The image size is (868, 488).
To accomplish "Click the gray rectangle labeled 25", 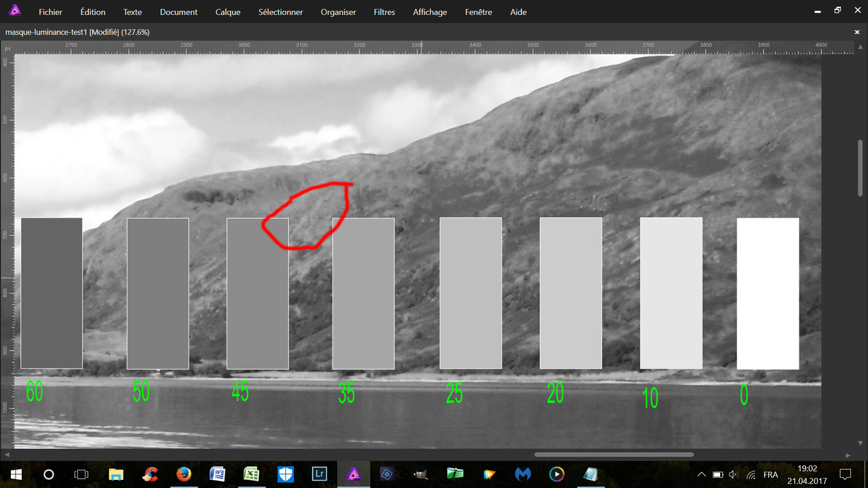I will pyautogui.click(x=471, y=293).
